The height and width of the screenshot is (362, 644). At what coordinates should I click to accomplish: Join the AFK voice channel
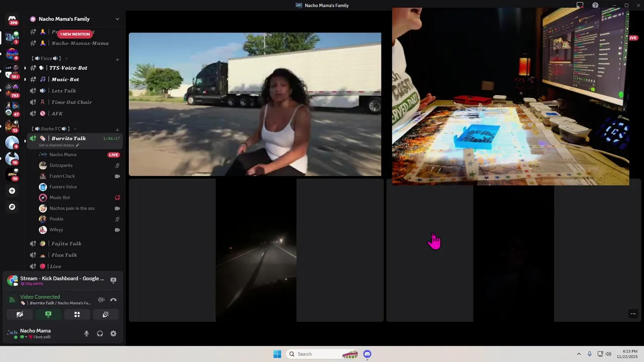tap(74, 114)
